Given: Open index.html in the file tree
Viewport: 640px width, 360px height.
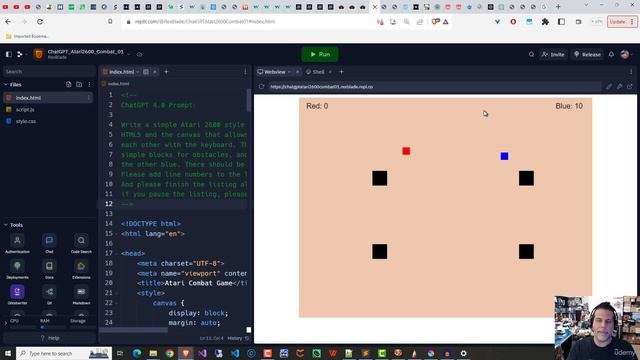Looking at the screenshot, I should [48, 98].
